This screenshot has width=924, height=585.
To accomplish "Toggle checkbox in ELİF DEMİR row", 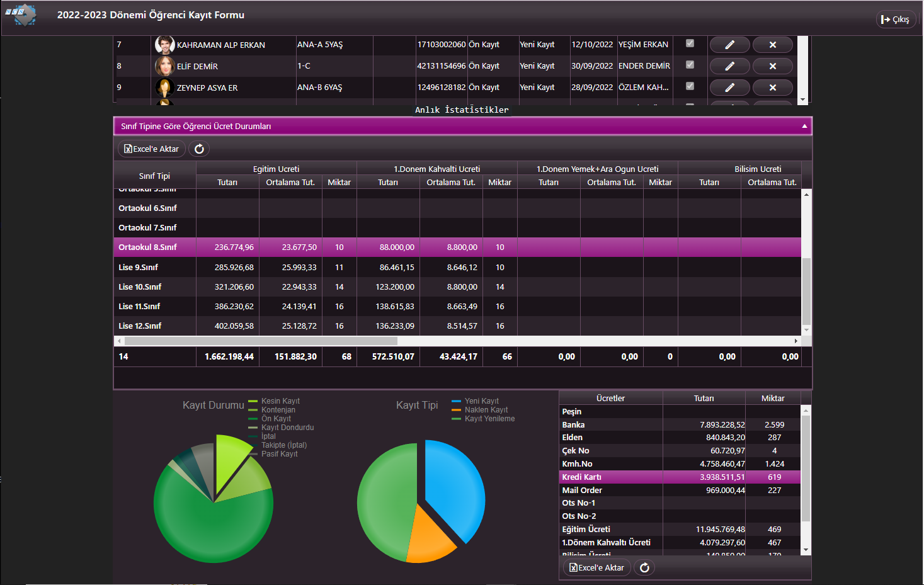I will pos(690,65).
